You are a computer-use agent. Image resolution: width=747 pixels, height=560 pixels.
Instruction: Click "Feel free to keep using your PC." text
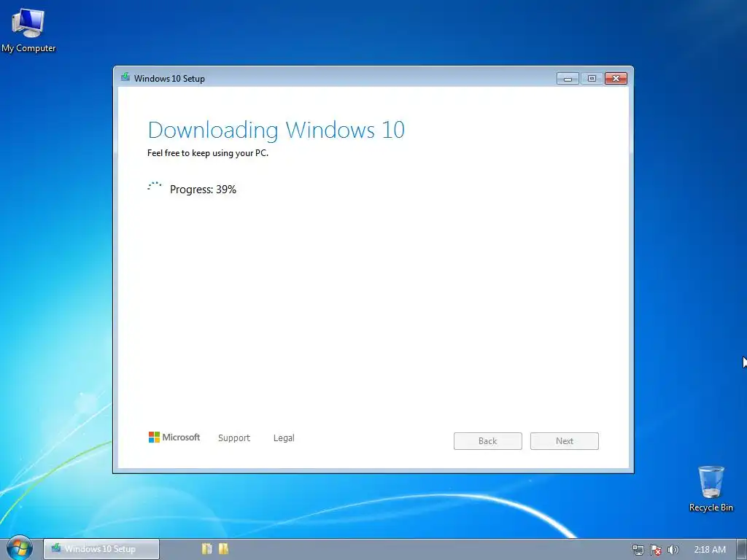[x=208, y=153]
